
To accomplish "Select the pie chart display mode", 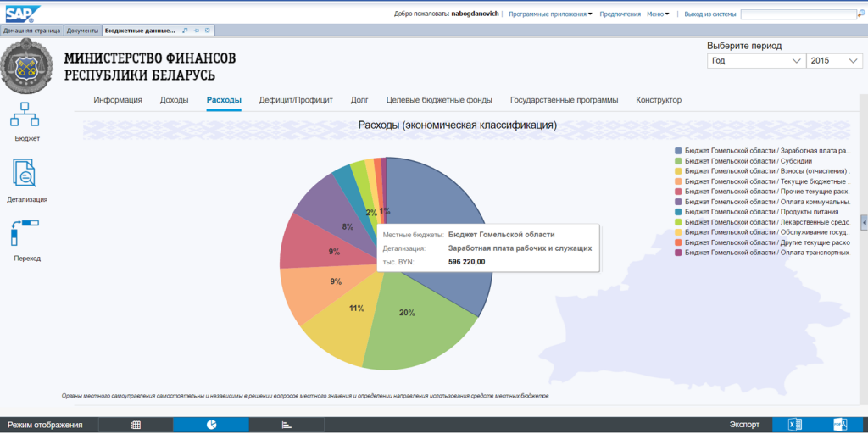I will [211, 425].
